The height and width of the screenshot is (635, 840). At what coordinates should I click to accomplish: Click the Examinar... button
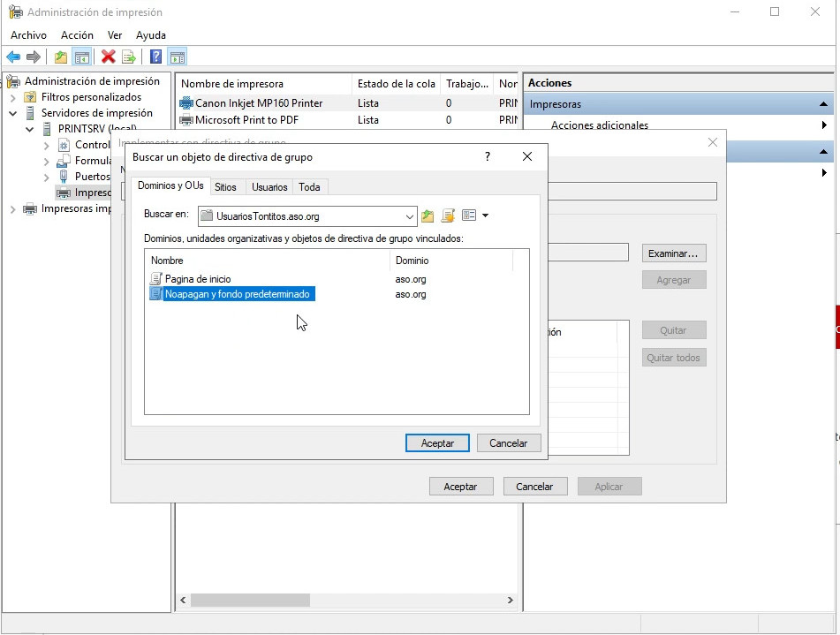click(673, 253)
